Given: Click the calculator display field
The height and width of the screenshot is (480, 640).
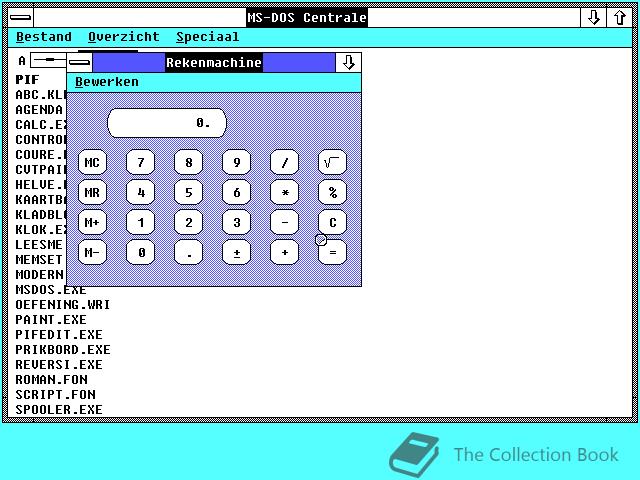Looking at the screenshot, I should tap(167, 123).
